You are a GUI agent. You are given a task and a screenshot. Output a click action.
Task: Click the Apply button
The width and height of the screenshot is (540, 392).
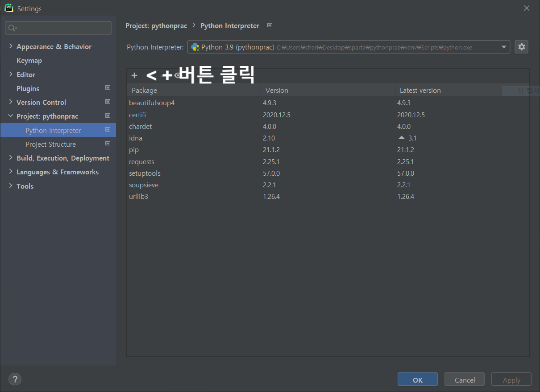click(511, 380)
